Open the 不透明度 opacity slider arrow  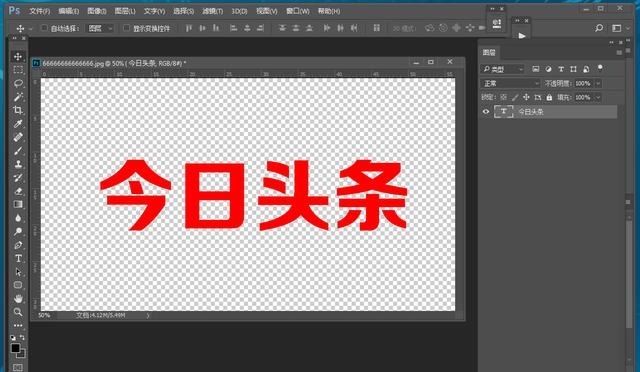(598, 83)
